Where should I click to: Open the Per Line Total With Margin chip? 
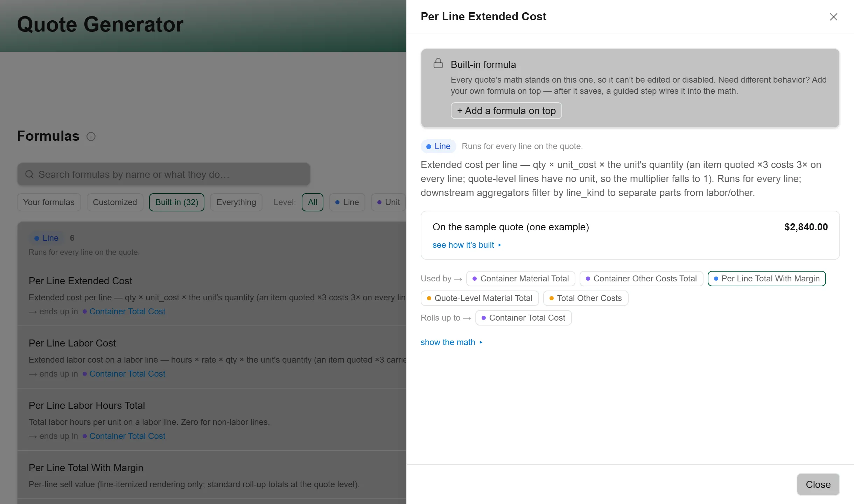(766, 279)
